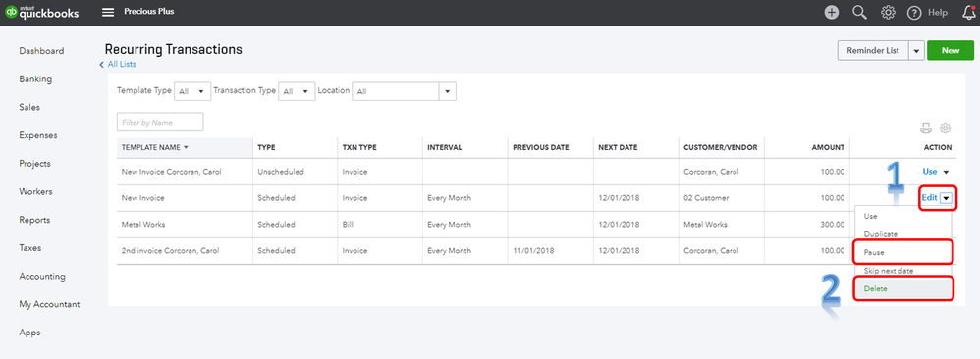This screenshot has height=359, width=980.
Task: Open Template Type dropdown
Action: pos(192,91)
